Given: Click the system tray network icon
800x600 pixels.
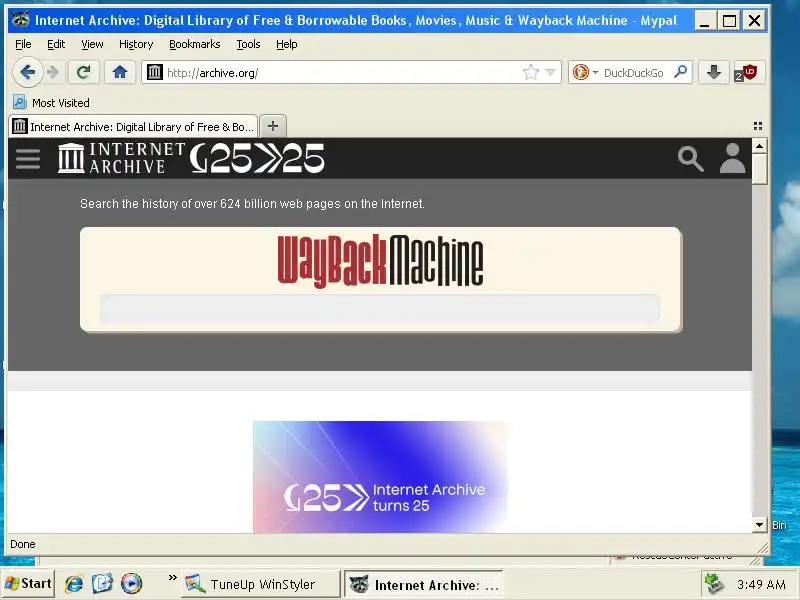Looking at the screenshot, I should point(714,584).
